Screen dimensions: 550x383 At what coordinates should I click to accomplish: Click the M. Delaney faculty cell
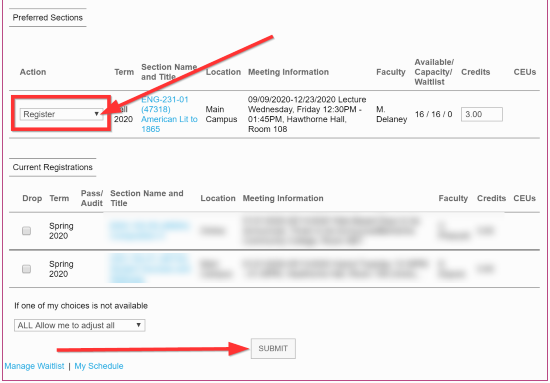point(391,114)
